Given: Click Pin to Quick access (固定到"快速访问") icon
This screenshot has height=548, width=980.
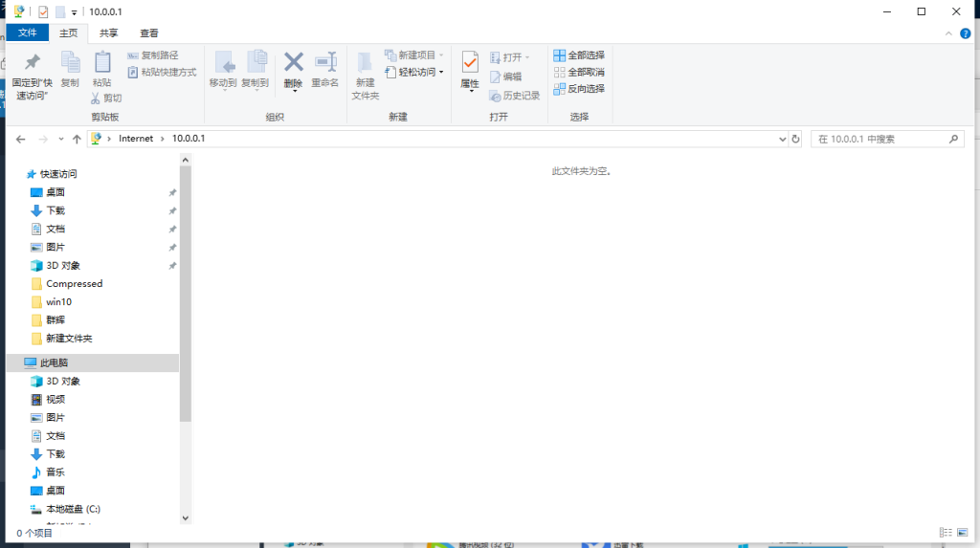Looking at the screenshot, I should 32,62.
